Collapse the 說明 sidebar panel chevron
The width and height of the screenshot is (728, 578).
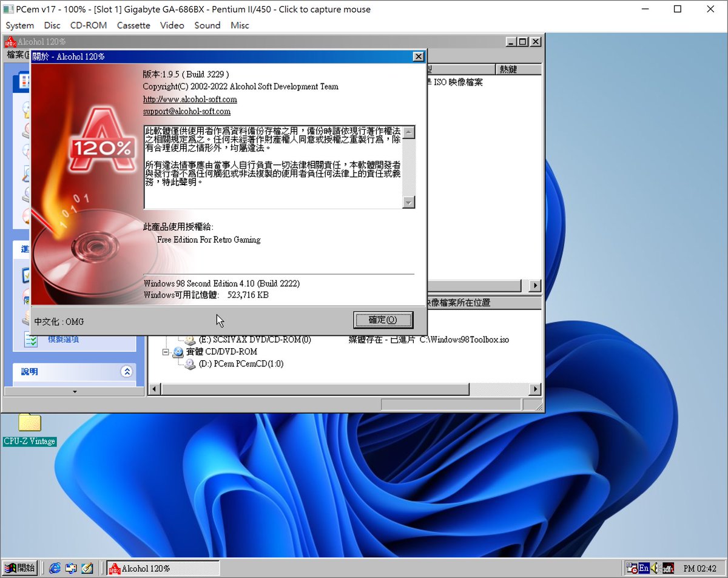pyautogui.click(x=127, y=371)
